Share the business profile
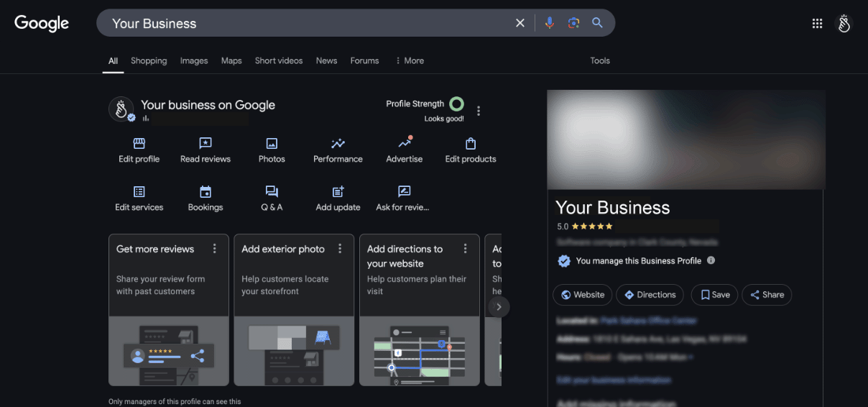868x407 pixels. tap(767, 295)
